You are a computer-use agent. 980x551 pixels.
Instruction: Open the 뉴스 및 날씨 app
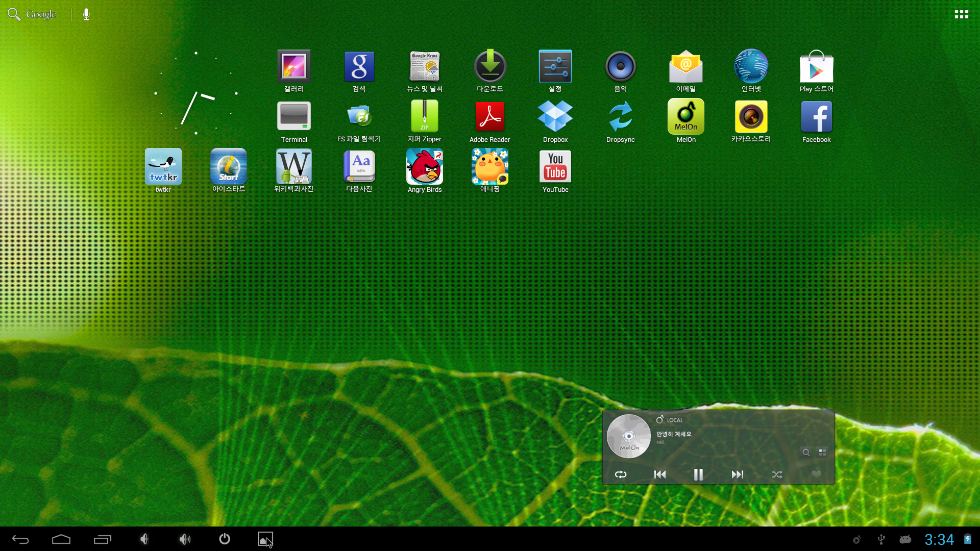425,71
